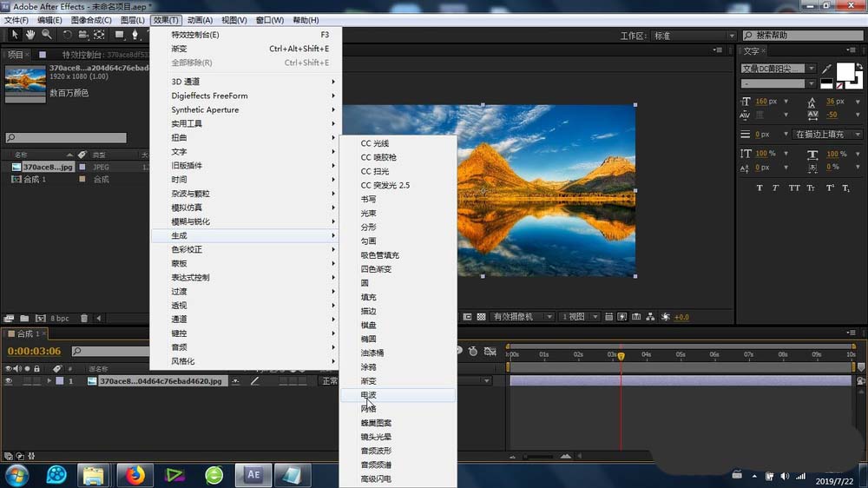
Task: Apply Faux Bold text style
Action: [759, 188]
